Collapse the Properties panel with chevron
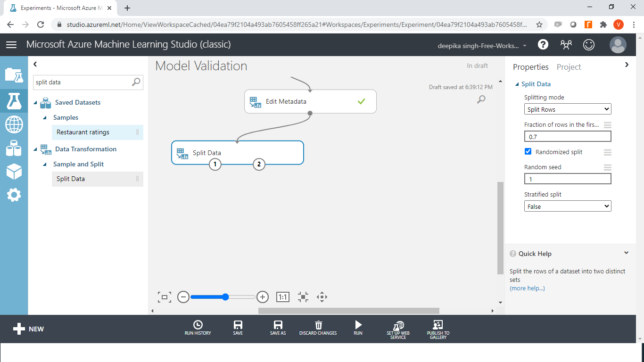Image resolution: width=644 pixels, height=362 pixels. (627, 65)
